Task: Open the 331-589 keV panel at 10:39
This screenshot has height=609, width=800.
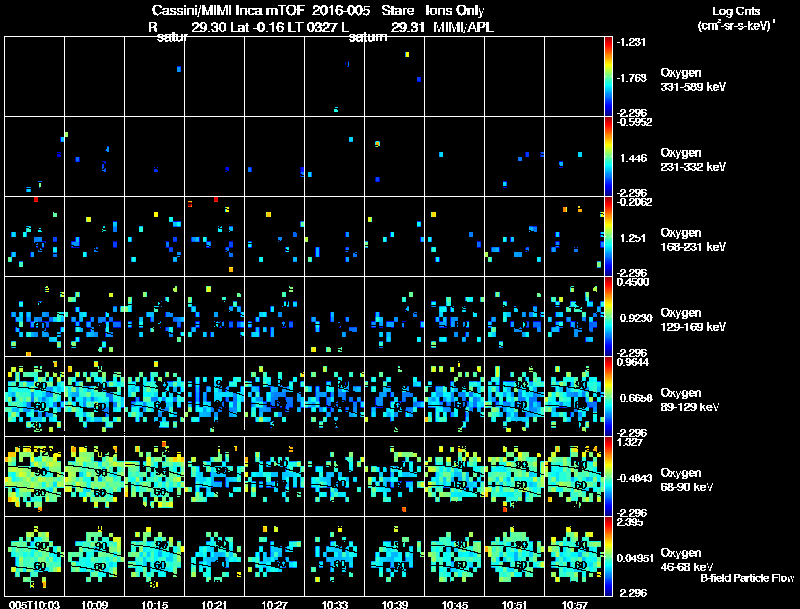Action: click(394, 77)
